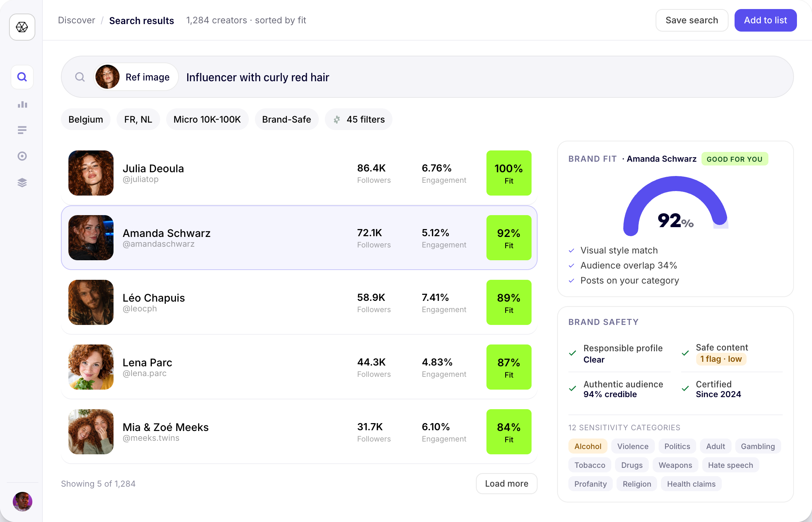Open Lena Parc's profile thumbnail

[91, 367]
